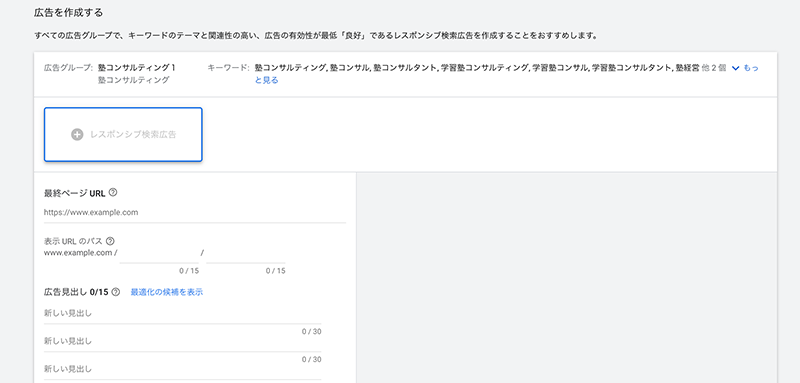Click もっと link in keyword row
This screenshot has width=800, height=383.
pos(751,68)
